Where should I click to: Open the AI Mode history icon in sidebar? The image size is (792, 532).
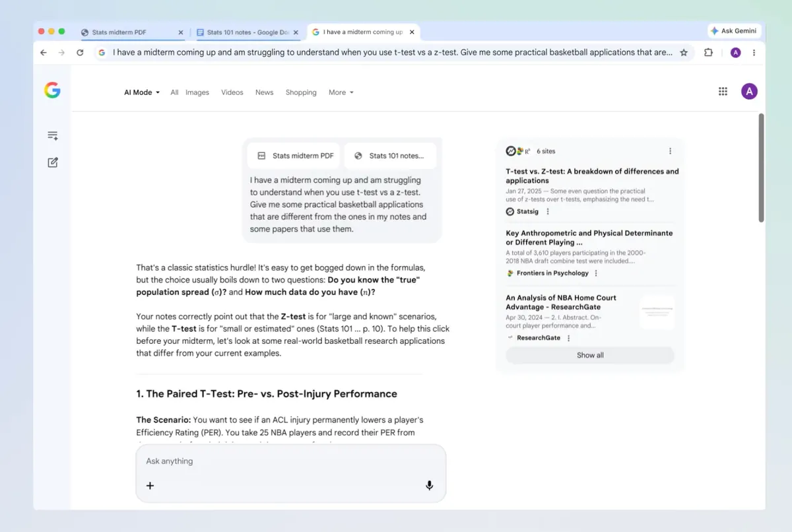tap(53, 135)
